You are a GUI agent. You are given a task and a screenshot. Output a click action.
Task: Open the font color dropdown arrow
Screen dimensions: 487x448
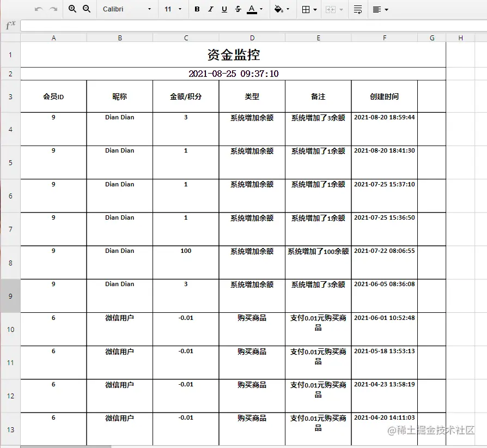pyautogui.click(x=261, y=9)
